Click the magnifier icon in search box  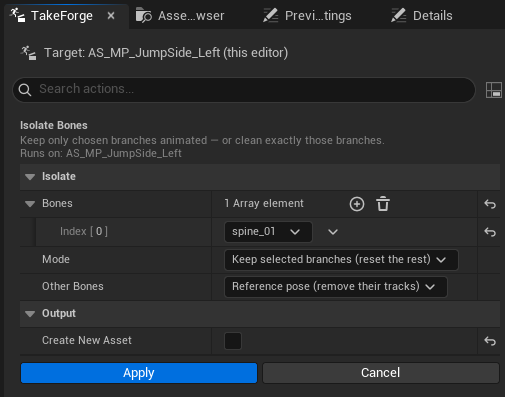coord(25,89)
